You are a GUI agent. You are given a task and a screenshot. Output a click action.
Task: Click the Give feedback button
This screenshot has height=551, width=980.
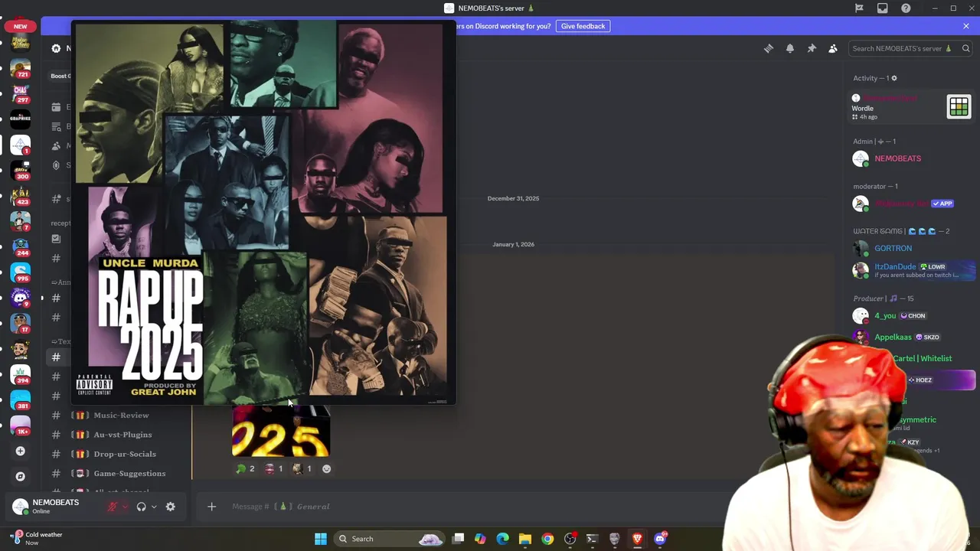[583, 26]
